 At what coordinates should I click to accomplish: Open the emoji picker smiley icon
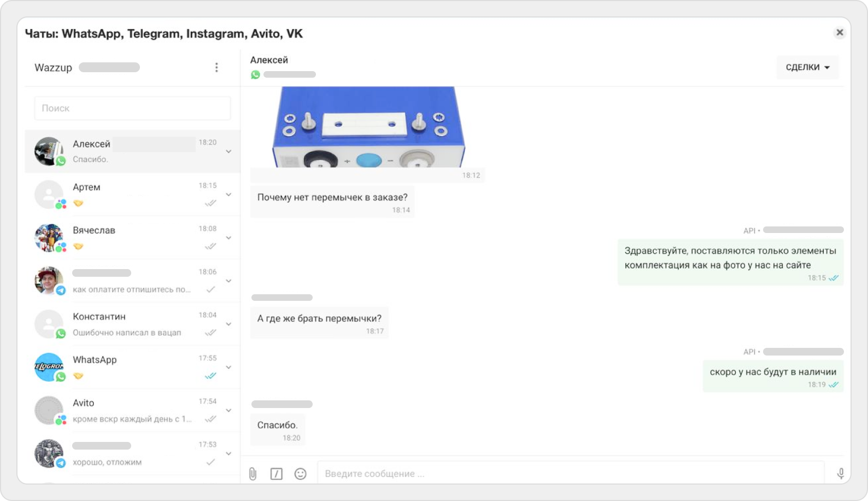pos(300,474)
